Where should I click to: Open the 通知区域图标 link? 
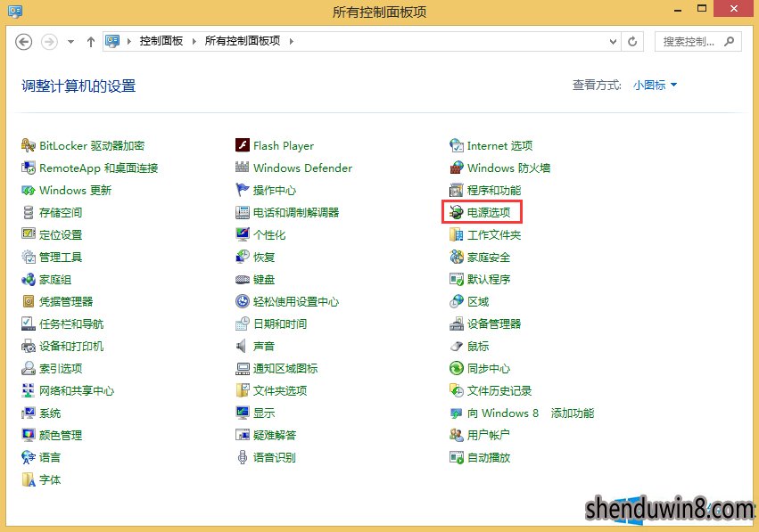point(285,369)
